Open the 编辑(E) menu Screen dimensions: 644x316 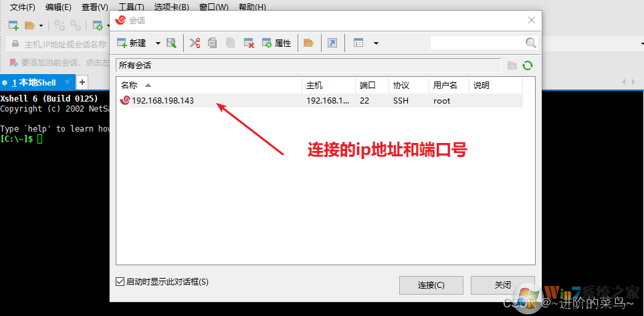click(x=58, y=7)
